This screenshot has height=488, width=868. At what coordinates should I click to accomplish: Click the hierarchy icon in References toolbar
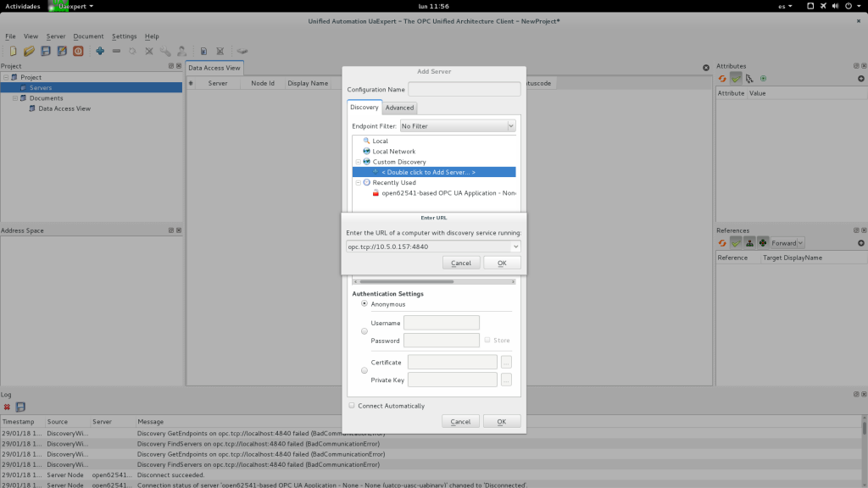coord(749,243)
